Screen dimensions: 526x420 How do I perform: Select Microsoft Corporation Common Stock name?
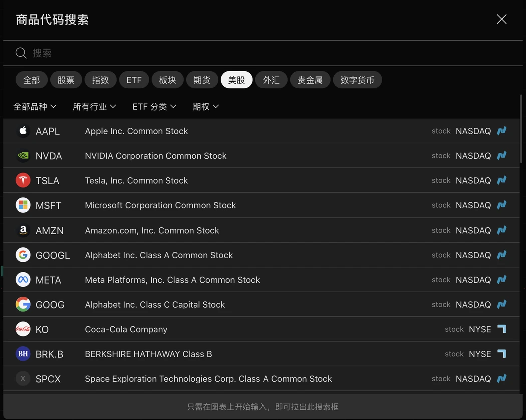pos(160,205)
